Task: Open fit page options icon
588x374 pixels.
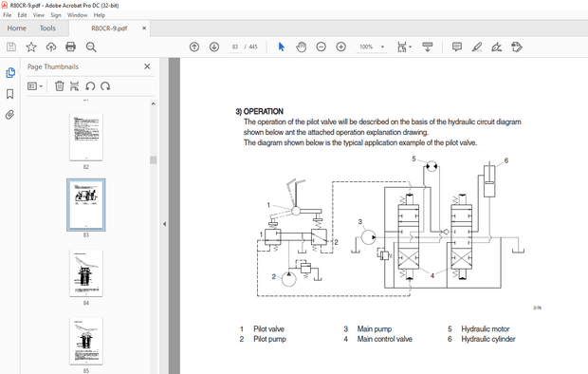Action: click(x=404, y=47)
